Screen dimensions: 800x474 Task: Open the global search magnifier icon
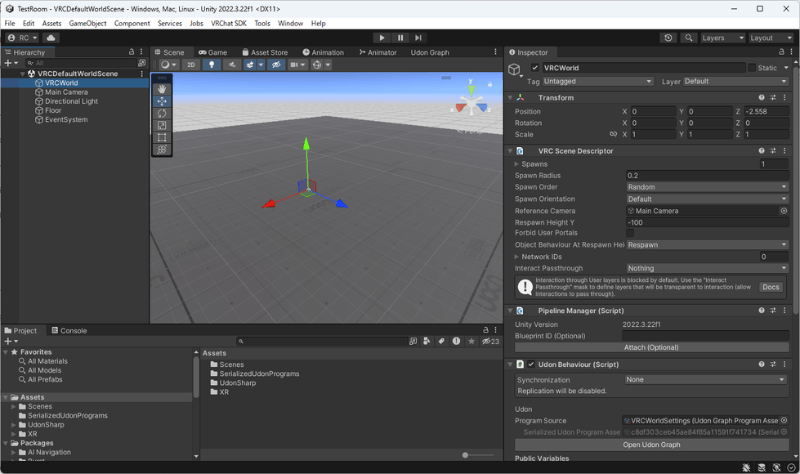point(688,38)
